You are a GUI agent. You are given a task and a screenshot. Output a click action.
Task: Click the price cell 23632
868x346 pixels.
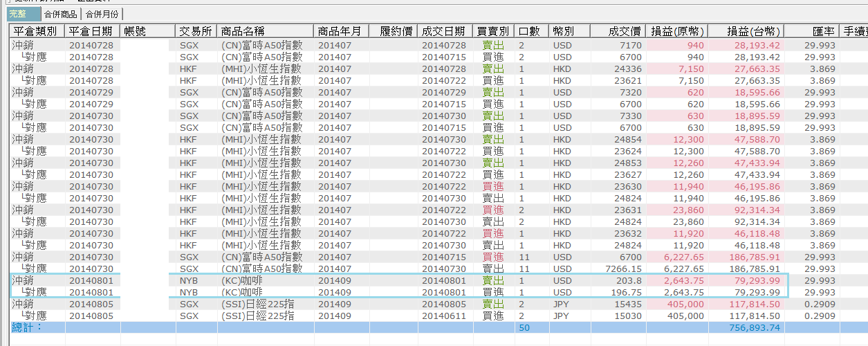(618, 233)
